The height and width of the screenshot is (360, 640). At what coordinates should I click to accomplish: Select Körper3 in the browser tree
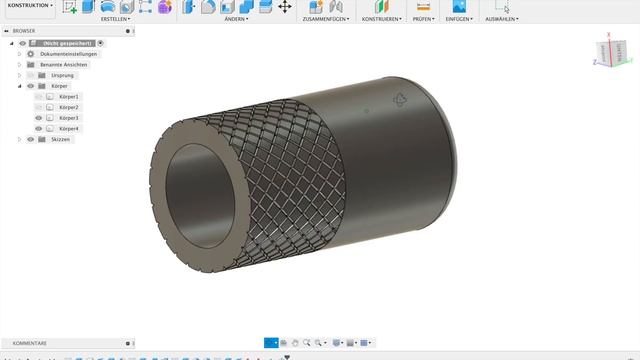click(69, 118)
